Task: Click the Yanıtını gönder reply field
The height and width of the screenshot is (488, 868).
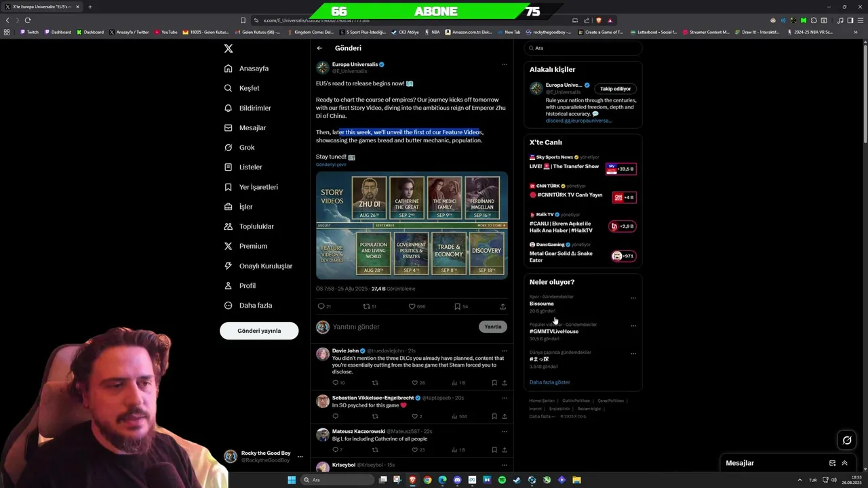Action: pyautogui.click(x=404, y=327)
